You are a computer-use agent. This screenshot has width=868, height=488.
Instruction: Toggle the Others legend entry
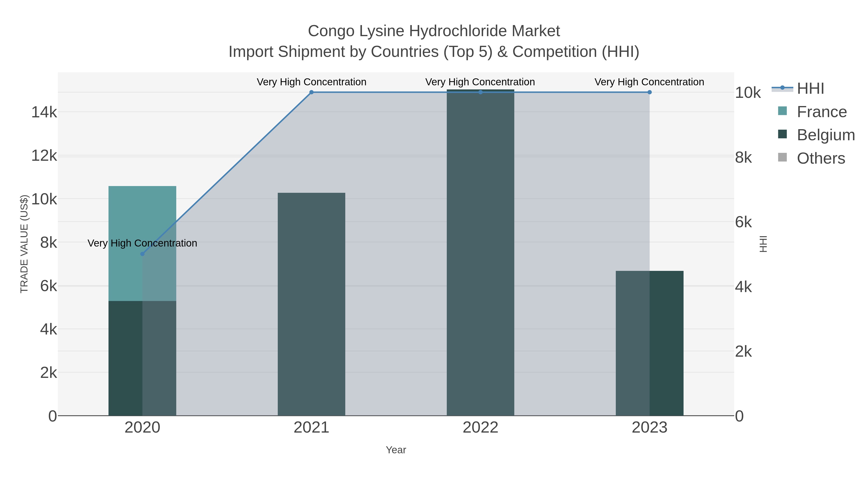tap(811, 158)
